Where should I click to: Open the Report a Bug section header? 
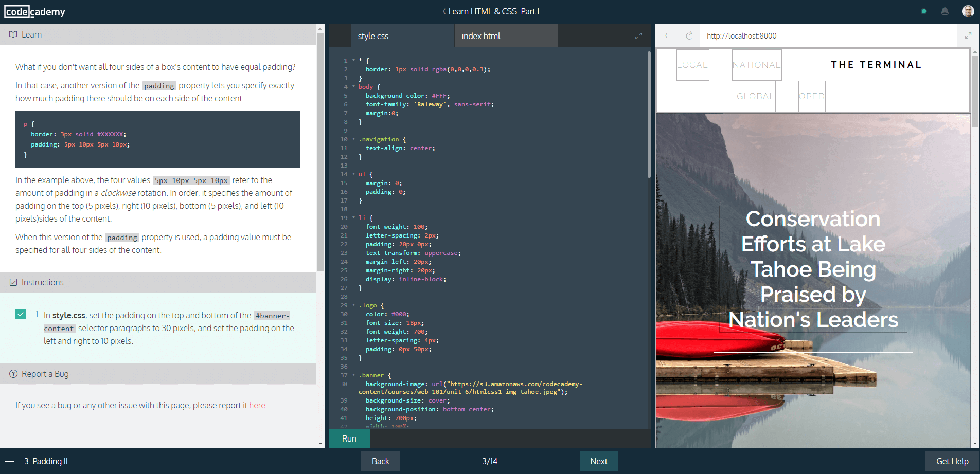coord(158,374)
